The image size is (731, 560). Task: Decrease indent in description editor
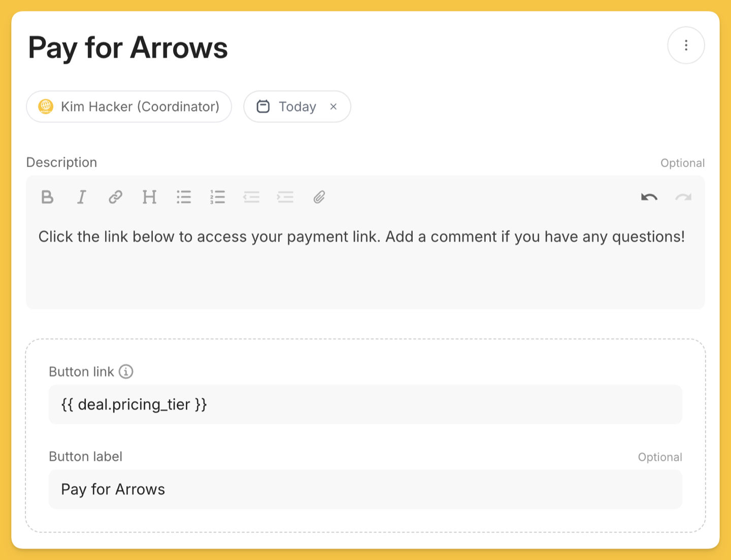pos(251,197)
